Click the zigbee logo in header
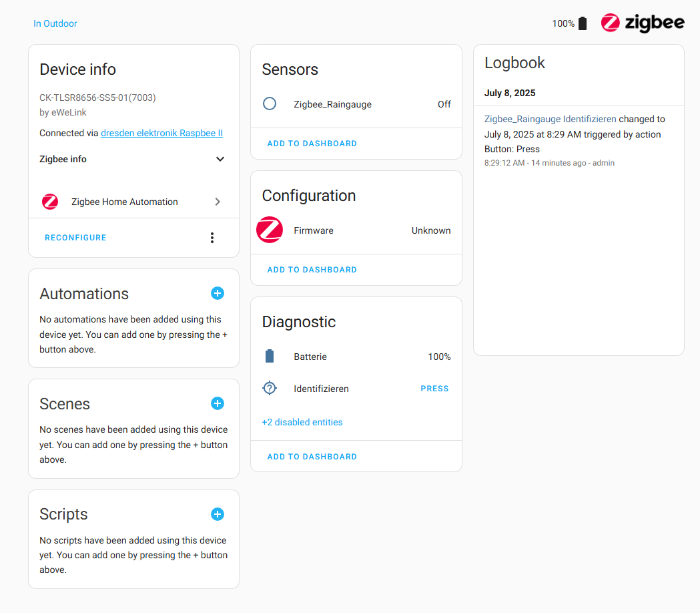This screenshot has height=613, width=700. point(643,23)
